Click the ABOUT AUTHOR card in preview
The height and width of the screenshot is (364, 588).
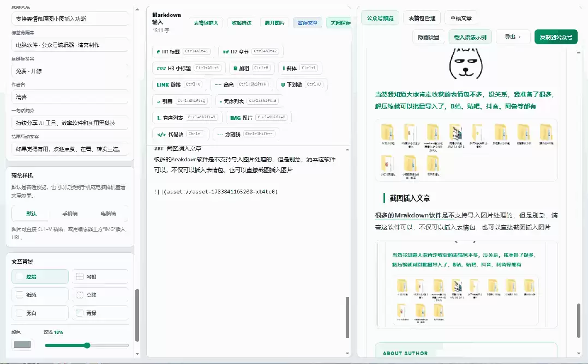point(466,350)
